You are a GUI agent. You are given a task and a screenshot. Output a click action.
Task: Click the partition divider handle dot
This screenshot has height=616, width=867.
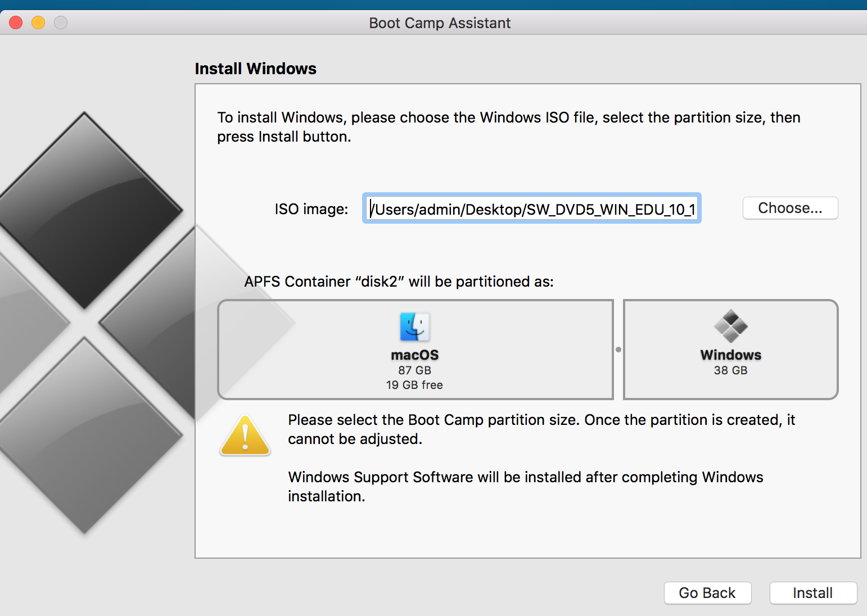[x=618, y=350]
